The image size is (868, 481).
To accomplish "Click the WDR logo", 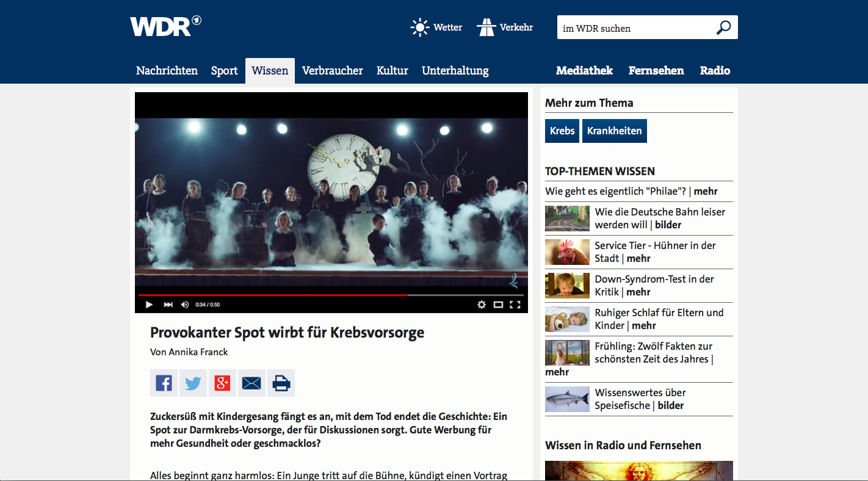I will coord(165,26).
